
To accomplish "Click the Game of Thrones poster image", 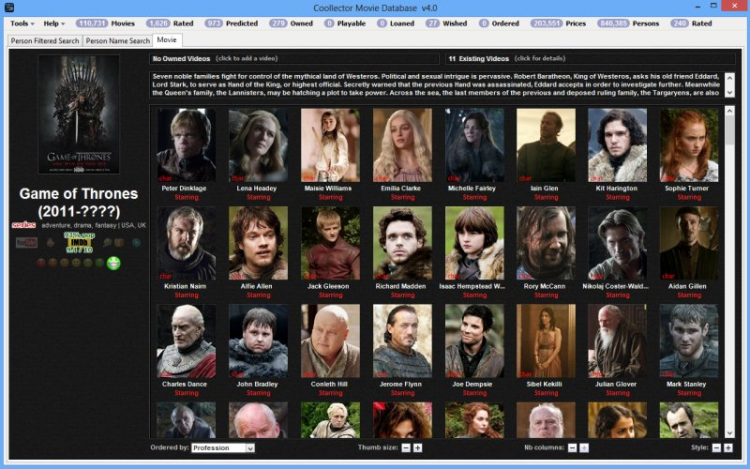I will [79, 114].
